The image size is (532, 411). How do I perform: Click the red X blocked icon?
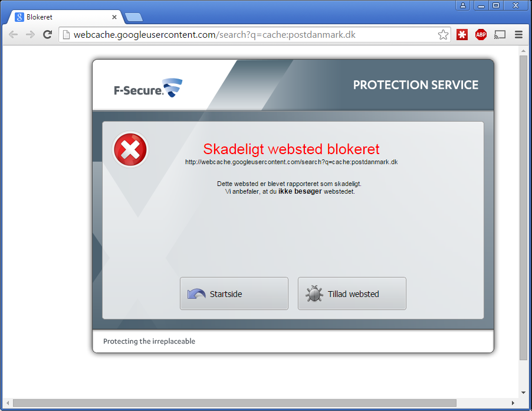click(130, 150)
